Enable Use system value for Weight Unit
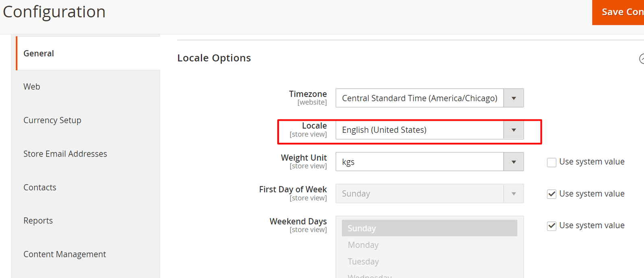Screen dimensions: 644x278 tap(552, 162)
